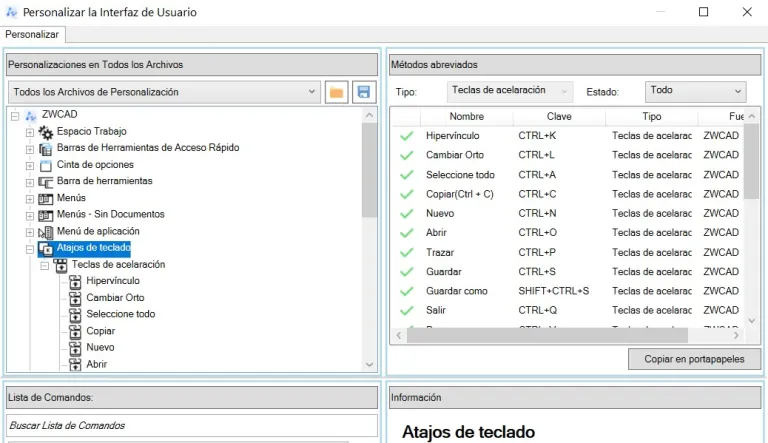
Task: Click the Cambiar Orto shortcut icon in tree
Action: (x=75, y=298)
